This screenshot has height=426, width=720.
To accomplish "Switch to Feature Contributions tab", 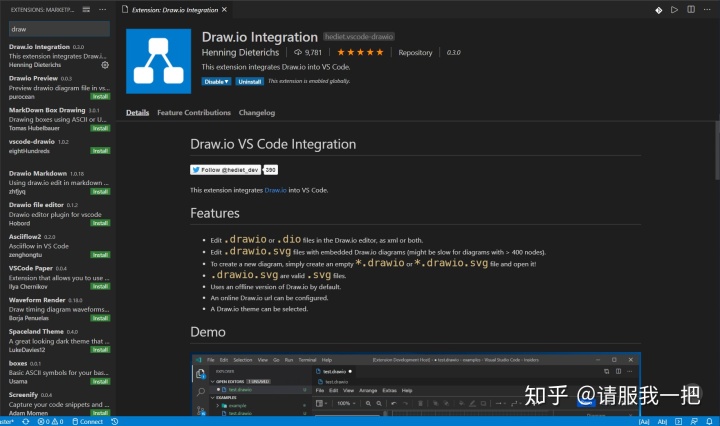I will (194, 112).
